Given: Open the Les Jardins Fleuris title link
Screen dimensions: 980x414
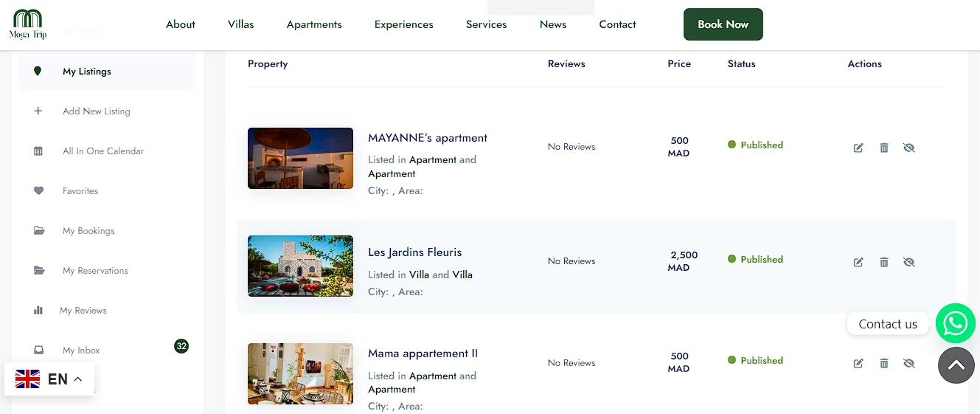Looking at the screenshot, I should point(414,252).
